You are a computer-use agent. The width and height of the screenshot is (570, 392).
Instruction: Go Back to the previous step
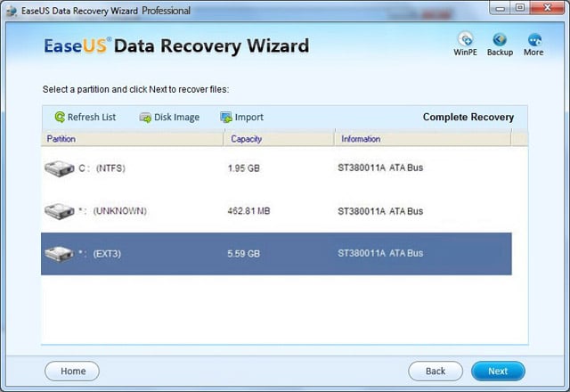tap(436, 371)
